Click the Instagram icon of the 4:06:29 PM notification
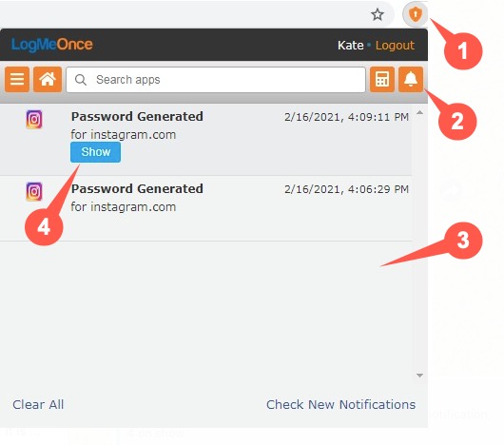504x445 pixels. coord(34,191)
